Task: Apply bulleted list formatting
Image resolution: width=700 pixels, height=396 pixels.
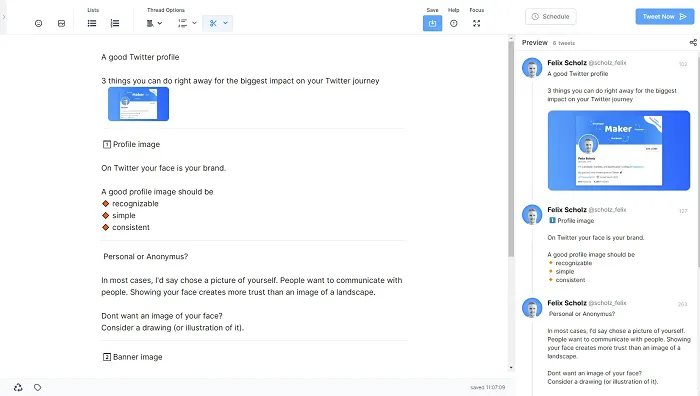Action: [x=92, y=23]
